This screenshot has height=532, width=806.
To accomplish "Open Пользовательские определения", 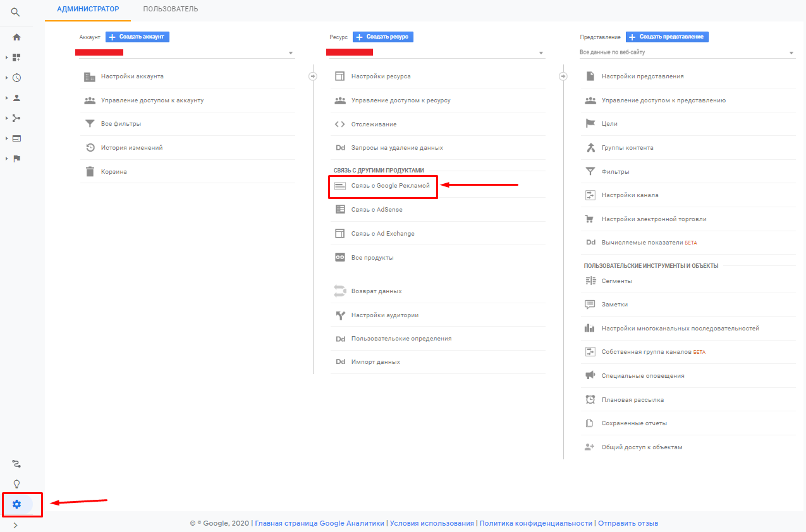I will [401, 339].
